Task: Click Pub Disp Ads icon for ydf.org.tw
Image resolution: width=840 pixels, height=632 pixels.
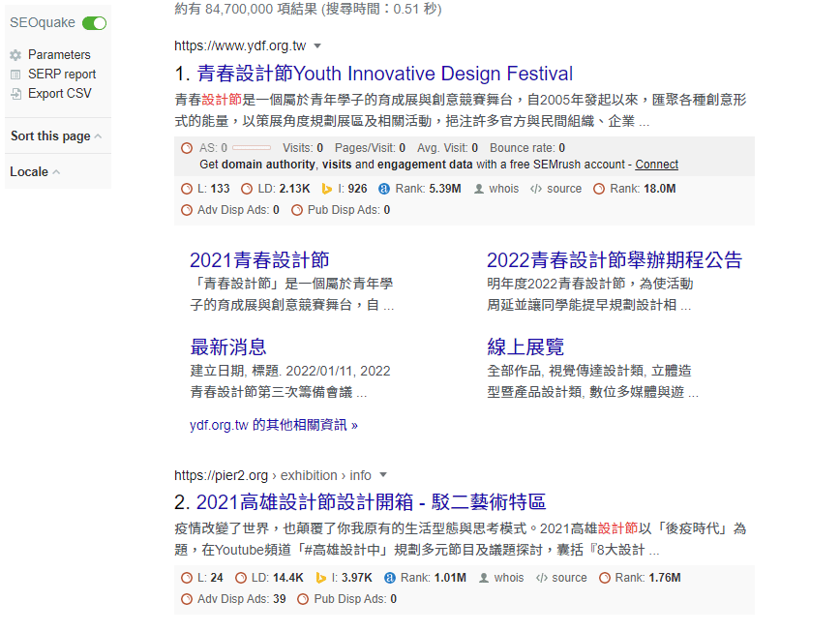Action: [297, 210]
